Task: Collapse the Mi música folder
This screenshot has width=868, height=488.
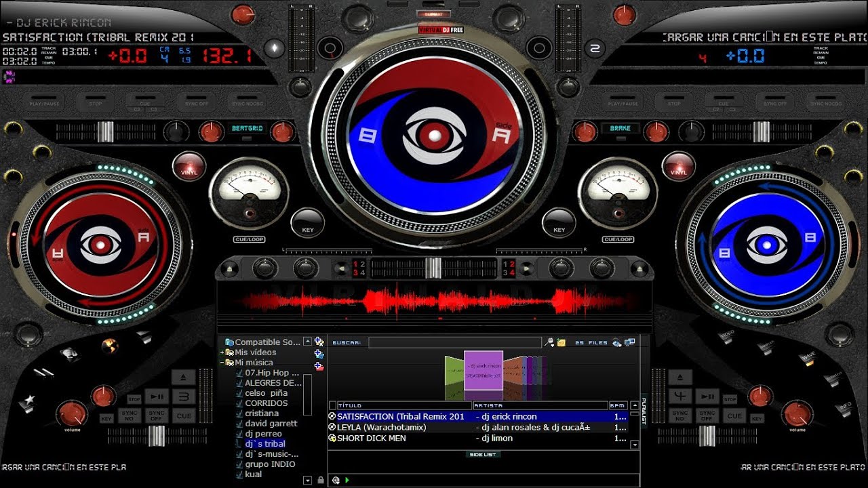Action: coord(222,363)
